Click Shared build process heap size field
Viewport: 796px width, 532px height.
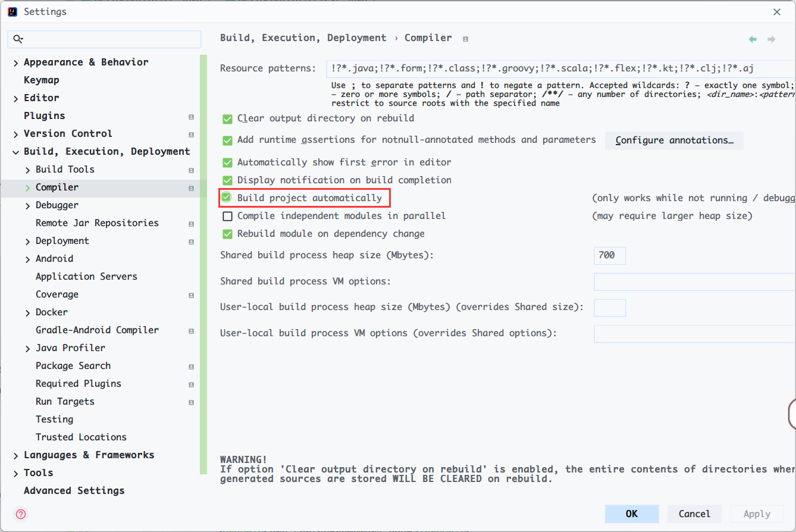pos(610,255)
